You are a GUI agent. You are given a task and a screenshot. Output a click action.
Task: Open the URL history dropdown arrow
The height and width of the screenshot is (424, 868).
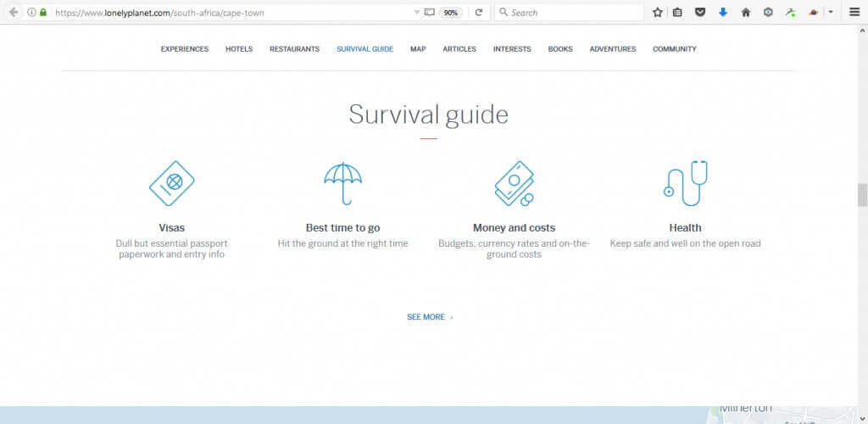(x=417, y=12)
